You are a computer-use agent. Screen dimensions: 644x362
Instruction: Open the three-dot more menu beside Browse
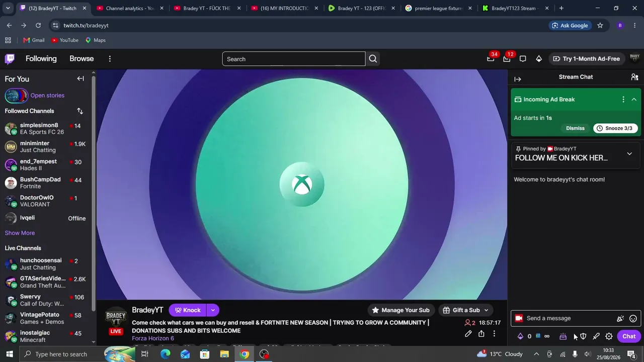(110, 59)
